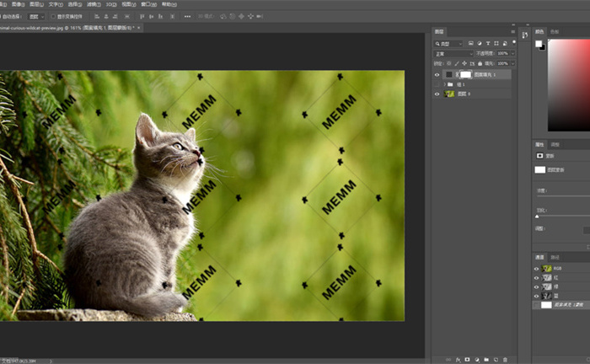Open more align options three-dots button
This screenshot has width=590, height=364.
pyautogui.click(x=187, y=16)
